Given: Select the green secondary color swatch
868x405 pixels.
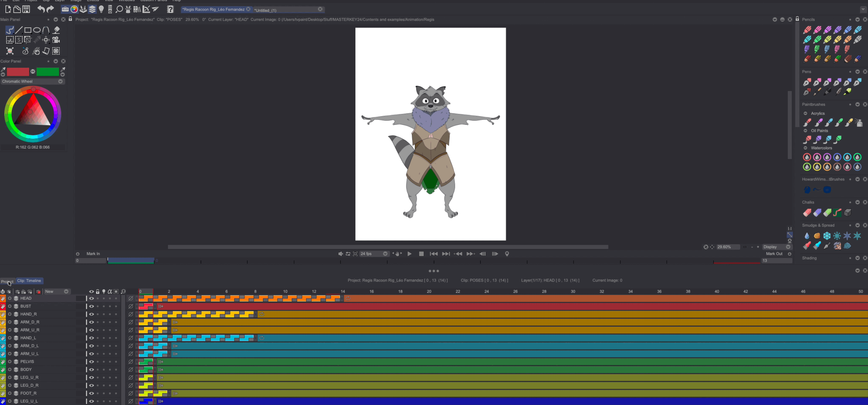Looking at the screenshot, I should click(48, 72).
